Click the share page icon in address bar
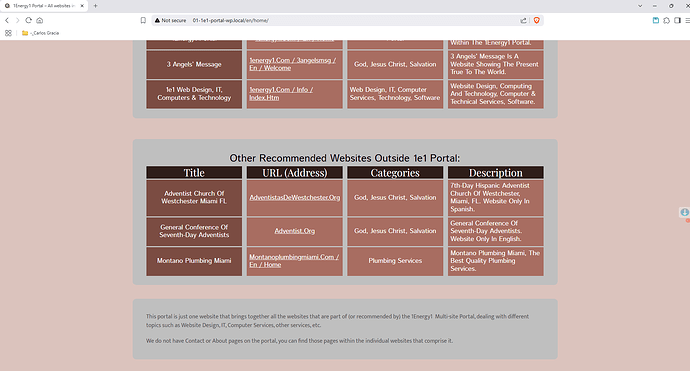The image size is (690, 371). point(523,20)
